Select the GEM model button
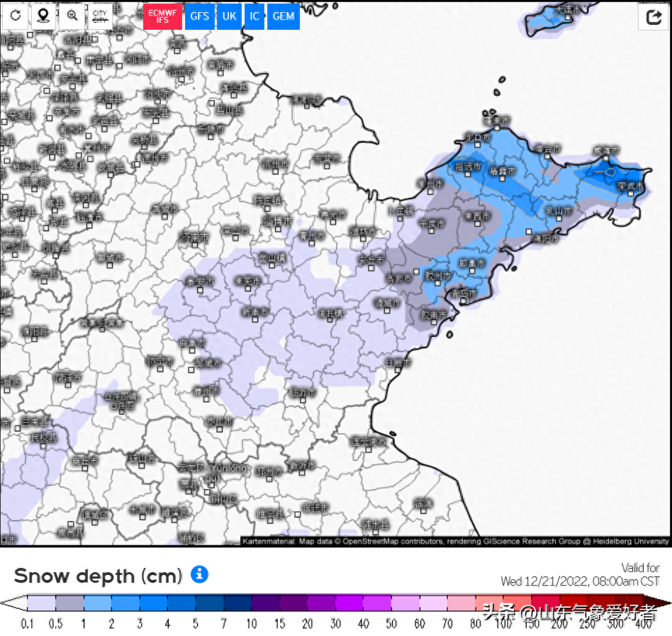The height and width of the screenshot is (636, 672). coord(283,16)
